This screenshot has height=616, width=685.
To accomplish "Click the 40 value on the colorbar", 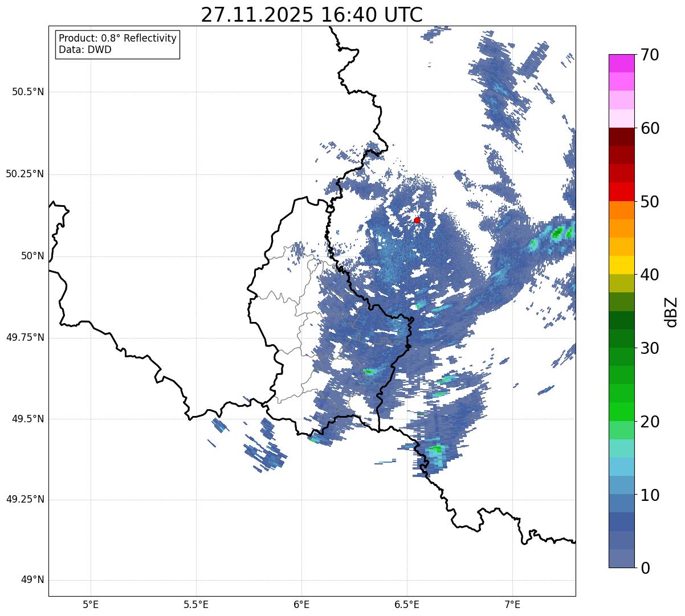I will pyautogui.click(x=650, y=275).
